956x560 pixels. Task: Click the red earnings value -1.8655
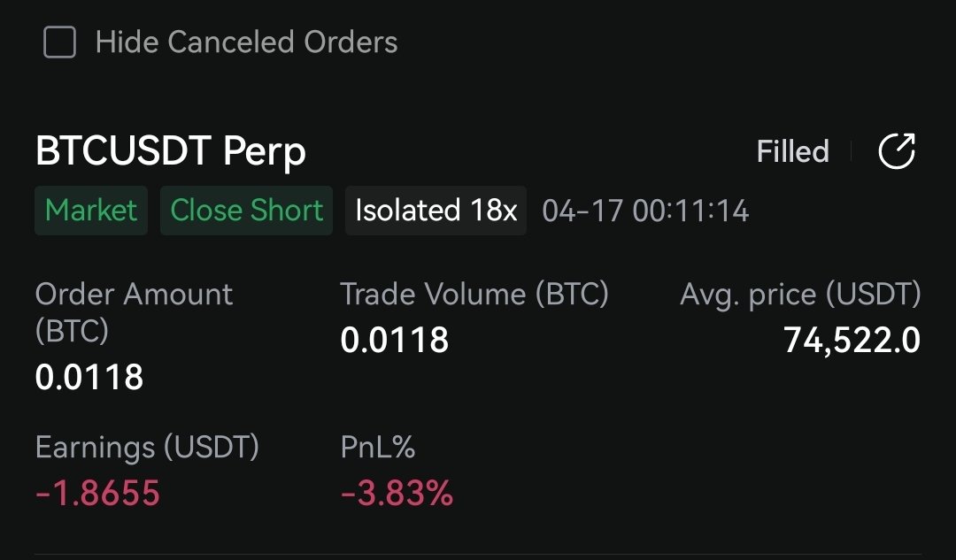97,493
